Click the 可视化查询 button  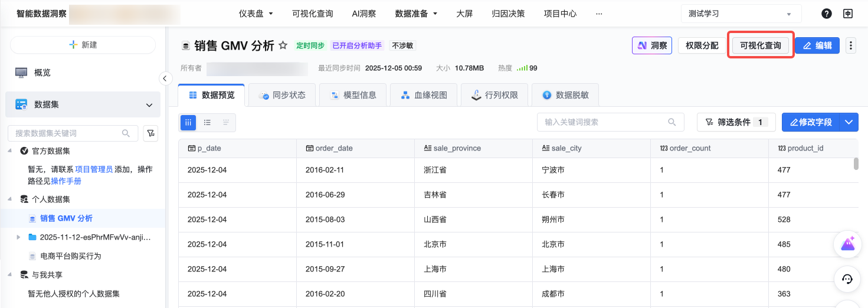click(x=761, y=45)
